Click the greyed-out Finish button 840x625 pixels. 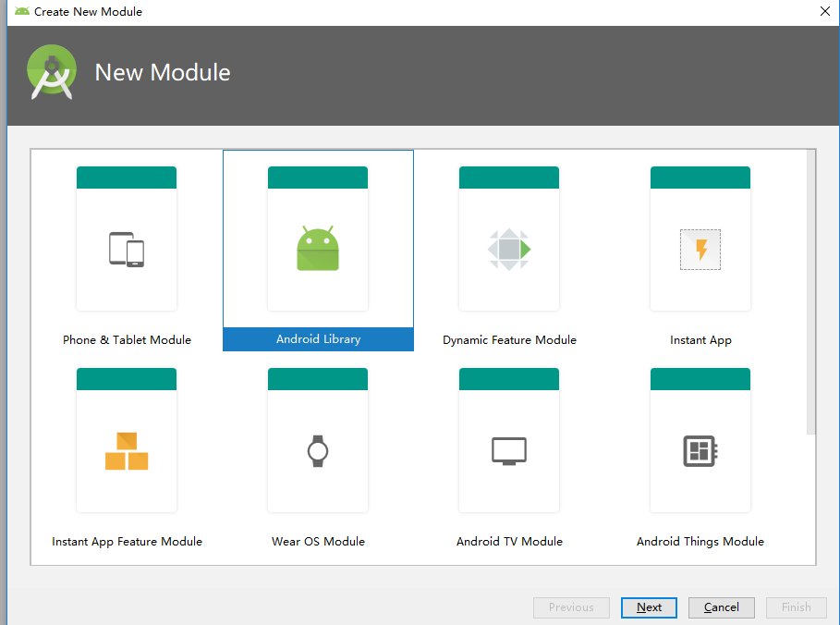tap(796, 607)
